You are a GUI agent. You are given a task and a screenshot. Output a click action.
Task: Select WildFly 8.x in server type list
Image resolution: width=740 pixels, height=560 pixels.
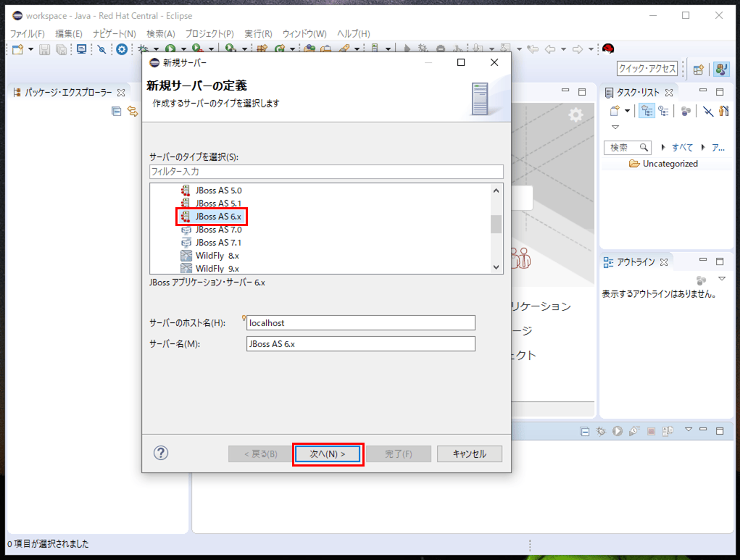[217, 256]
